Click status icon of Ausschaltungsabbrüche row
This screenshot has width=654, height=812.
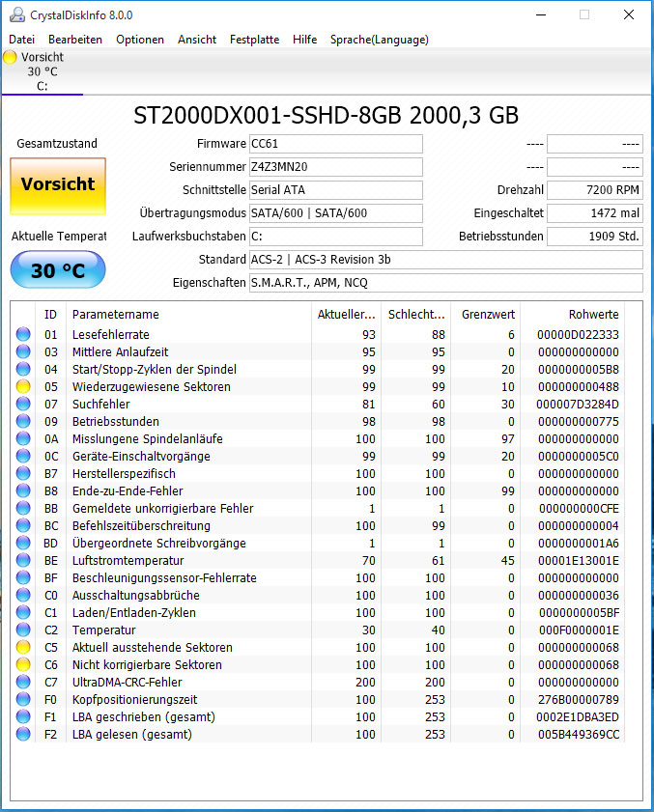(23, 595)
